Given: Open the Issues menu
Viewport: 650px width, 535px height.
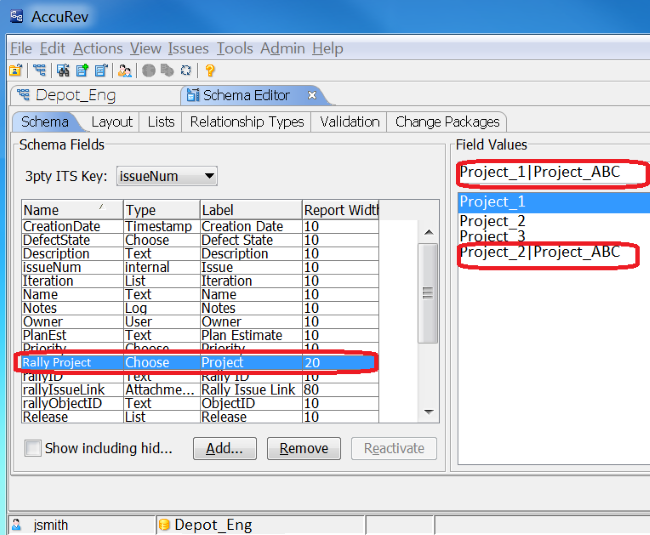Looking at the screenshot, I should pyautogui.click(x=188, y=48).
